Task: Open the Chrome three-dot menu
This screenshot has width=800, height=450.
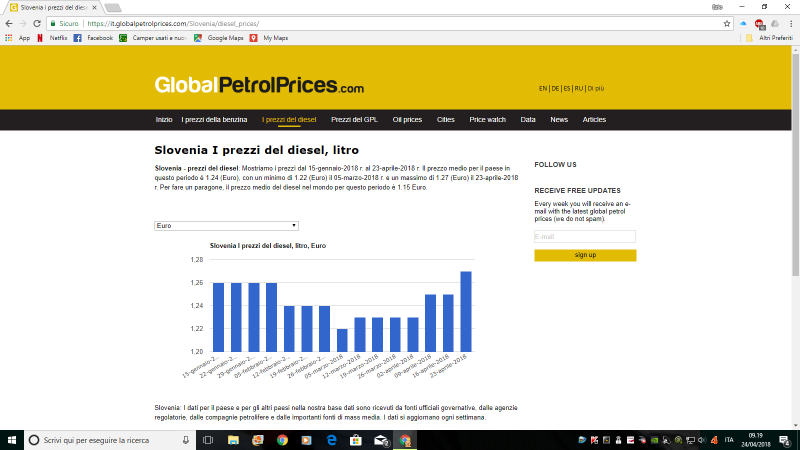Action: click(x=791, y=23)
